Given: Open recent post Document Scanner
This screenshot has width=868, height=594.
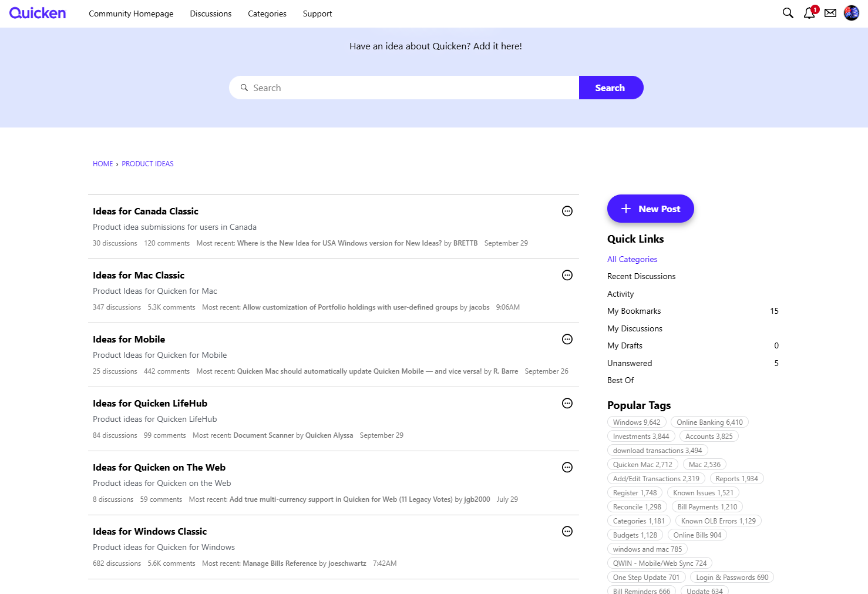Looking at the screenshot, I should tap(263, 435).
